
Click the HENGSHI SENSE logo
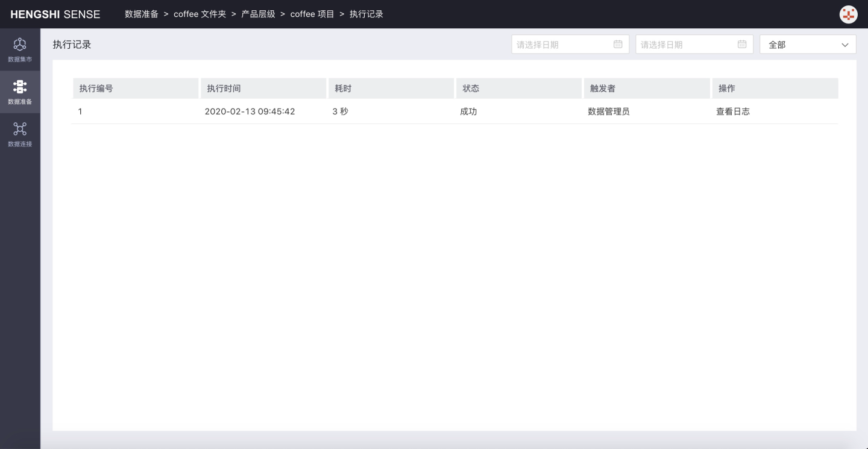coord(55,14)
